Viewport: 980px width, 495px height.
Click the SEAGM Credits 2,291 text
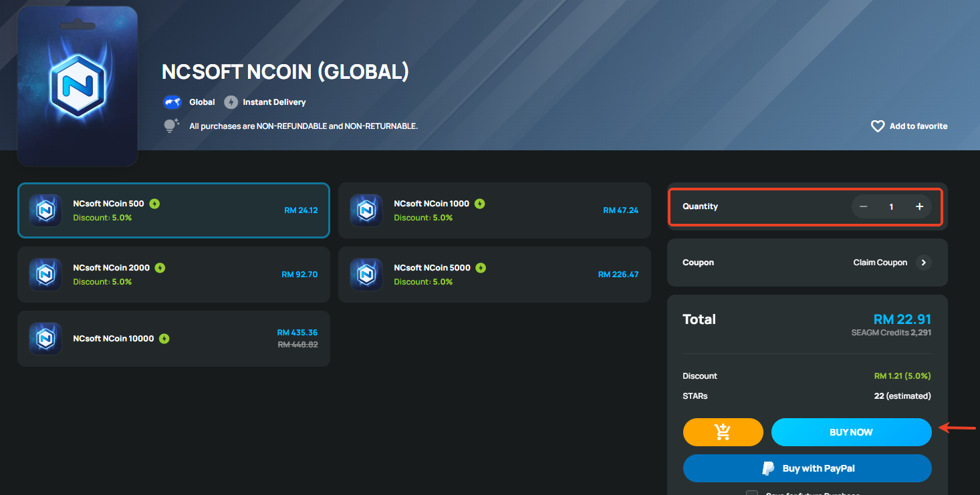(891, 333)
